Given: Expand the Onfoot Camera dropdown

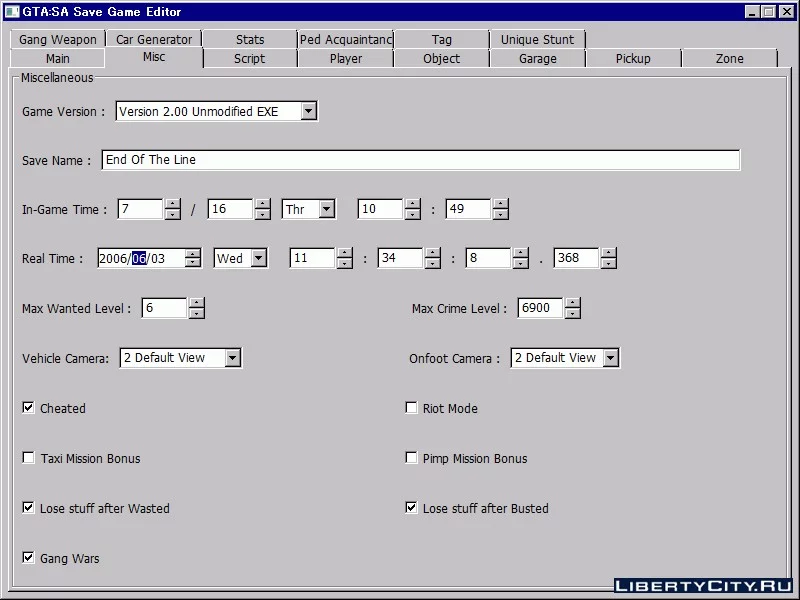Looking at the screenshot, I should (610, 358).
